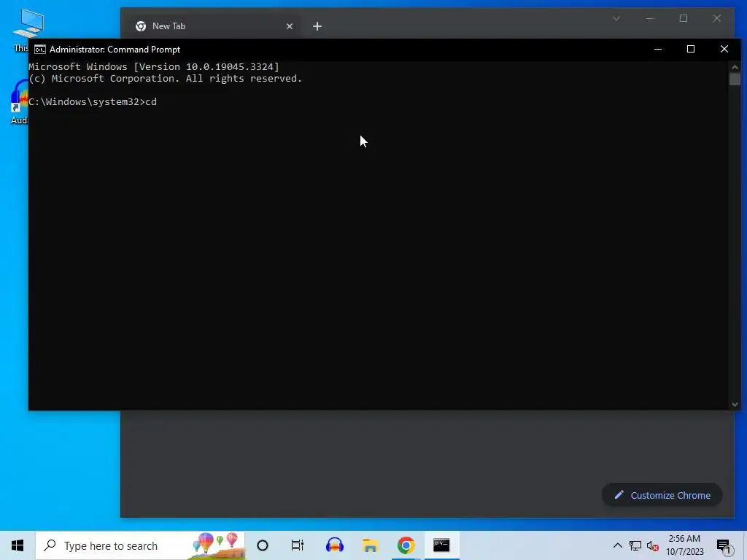Viewport: 747px width, 560px height.
Task: Click the Microsoft Windows version text line
Action: coord(154,66)
